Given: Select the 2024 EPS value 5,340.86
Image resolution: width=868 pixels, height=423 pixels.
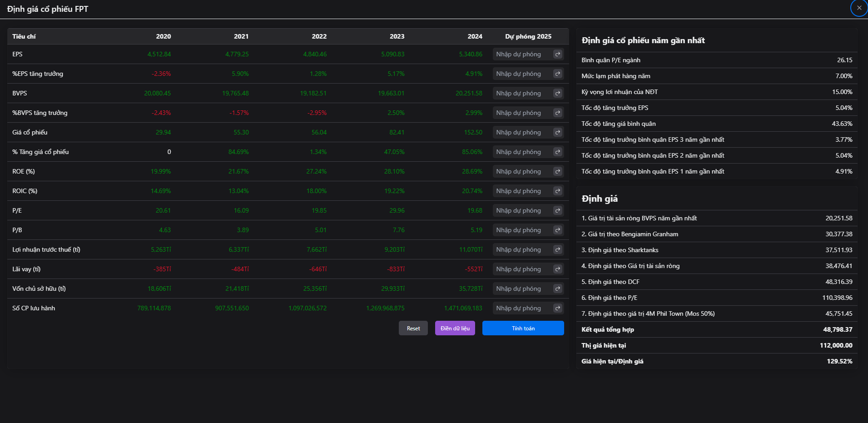Looking at the screenshot, I should (x=471, y=54).
